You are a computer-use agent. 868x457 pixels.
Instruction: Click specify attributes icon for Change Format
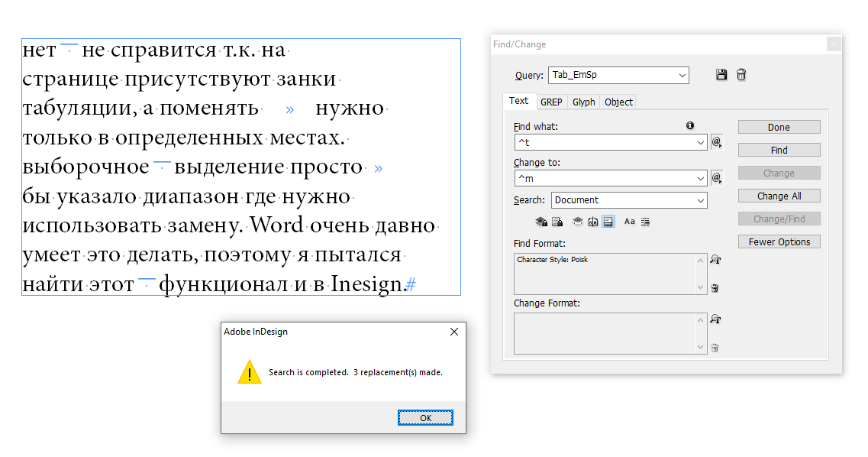715,319
